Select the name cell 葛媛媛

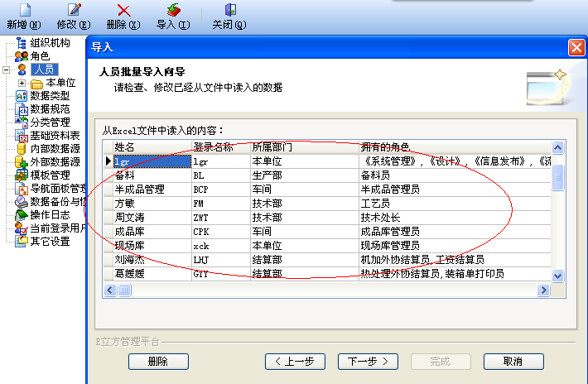[x=152, y=274]
